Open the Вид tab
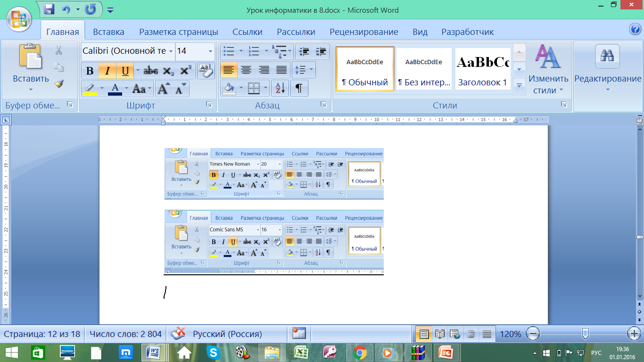Viewport: 644px width, 362px height. coord(420,32)
